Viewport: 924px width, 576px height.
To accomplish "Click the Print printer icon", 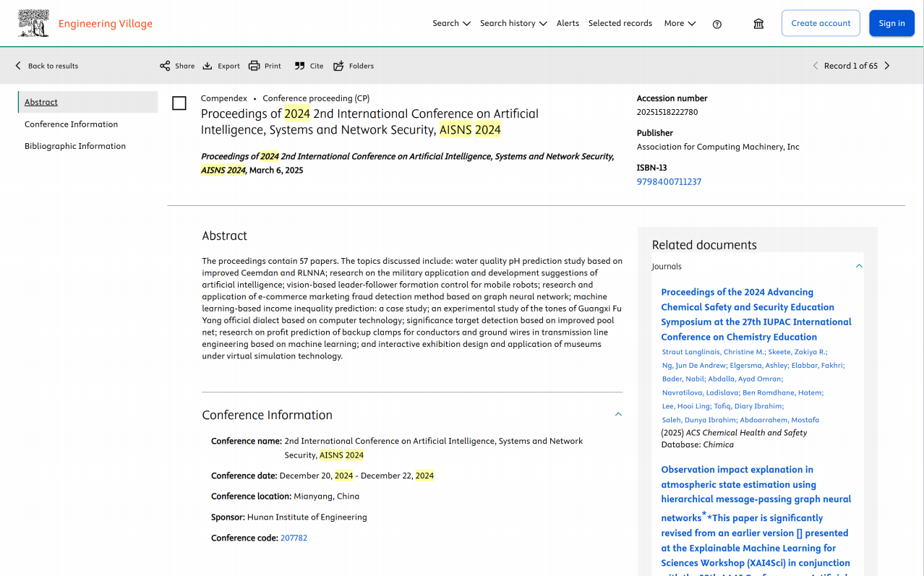I will click(x=254, y=66).
